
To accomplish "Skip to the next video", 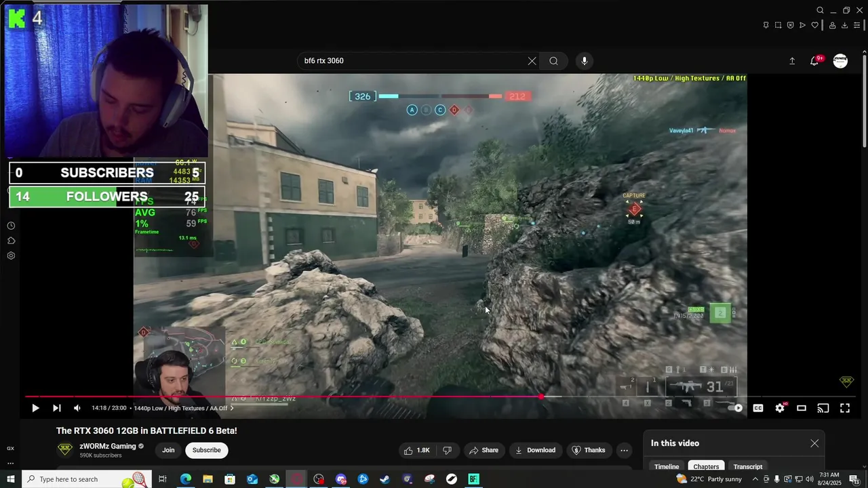I will pos(57,408).
